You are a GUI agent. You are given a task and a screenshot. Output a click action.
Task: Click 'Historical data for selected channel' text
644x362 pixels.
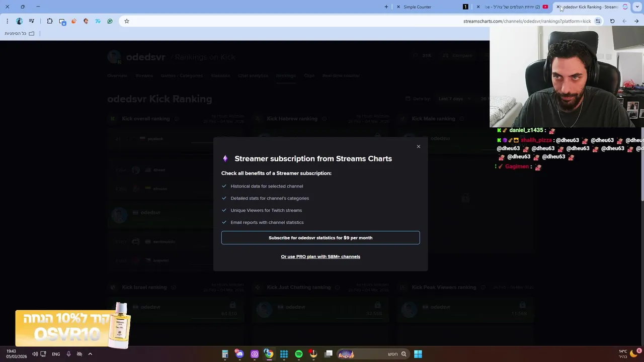pos(267,186)
